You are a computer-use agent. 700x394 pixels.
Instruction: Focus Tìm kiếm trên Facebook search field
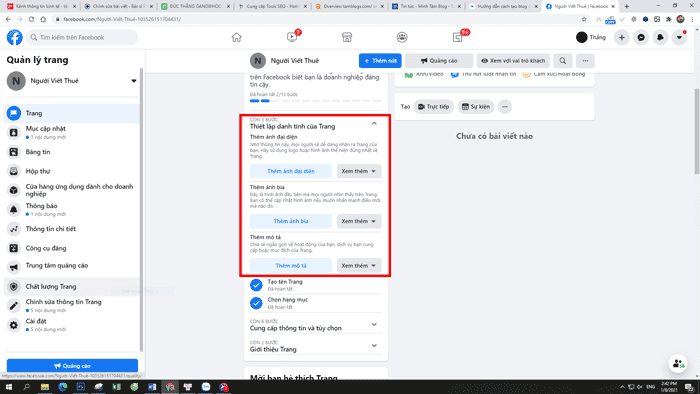click(82, 37)
